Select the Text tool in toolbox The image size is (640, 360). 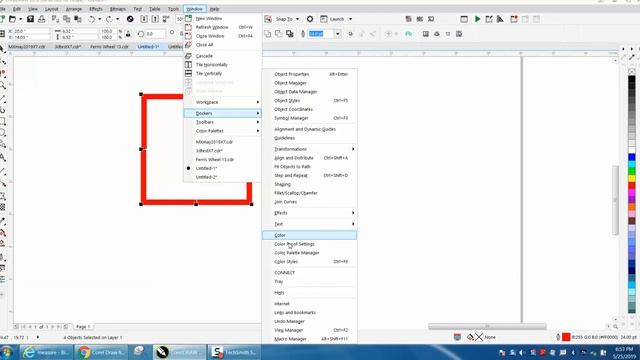[3, 158]
